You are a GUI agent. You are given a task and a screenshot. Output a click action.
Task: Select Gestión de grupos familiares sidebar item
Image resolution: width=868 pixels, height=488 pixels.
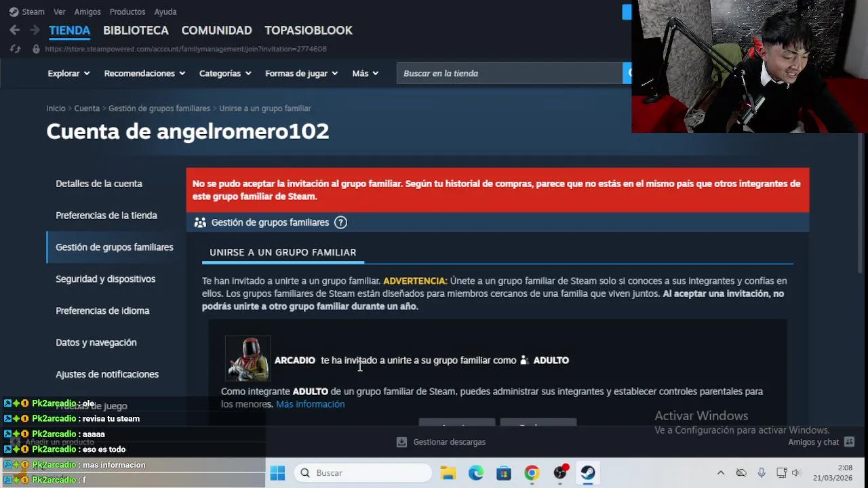pos(115,247)
